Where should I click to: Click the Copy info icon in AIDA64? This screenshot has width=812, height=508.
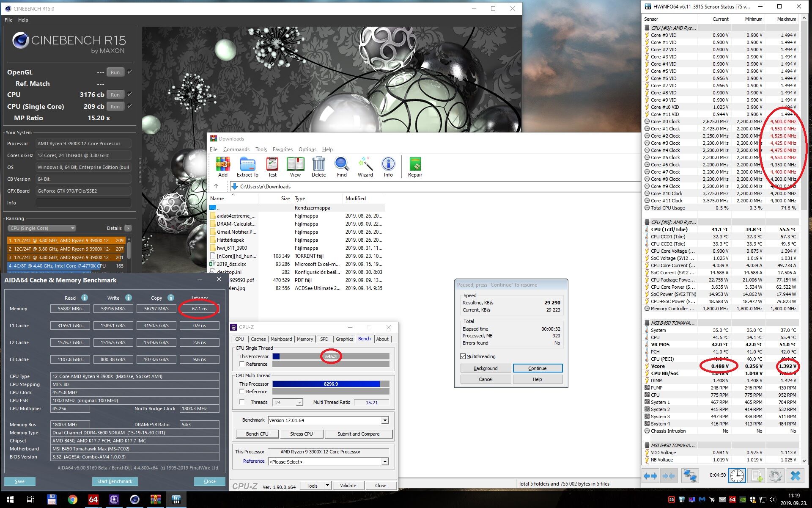tap(171, 298)
